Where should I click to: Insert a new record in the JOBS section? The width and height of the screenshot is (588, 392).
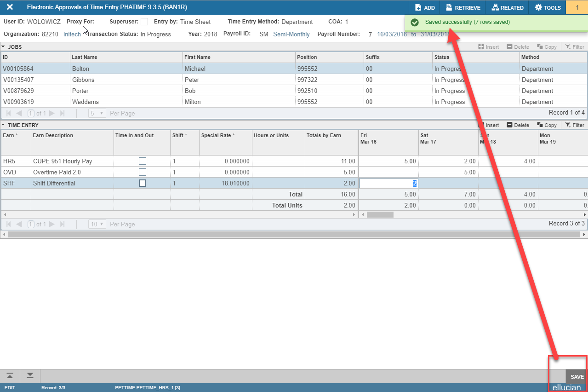(488, 46)
